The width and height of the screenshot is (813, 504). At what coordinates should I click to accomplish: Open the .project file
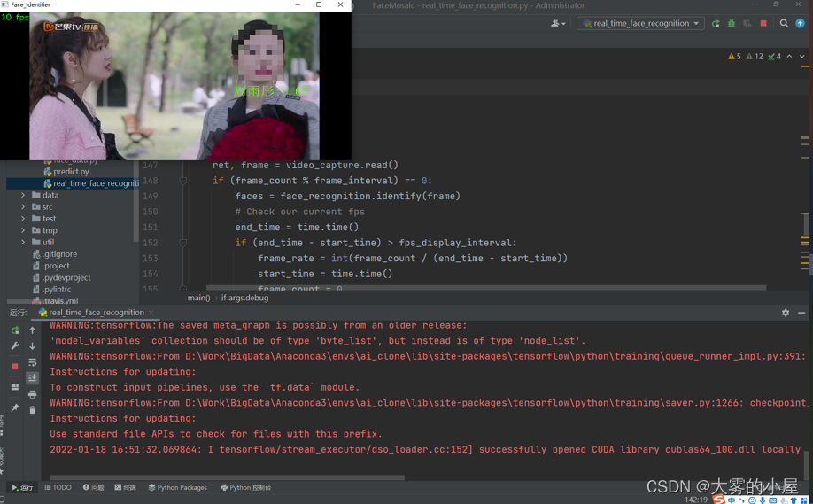(50, 266)
